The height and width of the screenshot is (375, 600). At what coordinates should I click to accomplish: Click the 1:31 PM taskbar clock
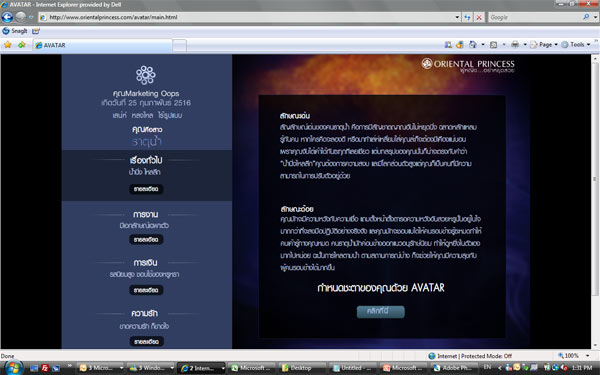pos(582,368)
